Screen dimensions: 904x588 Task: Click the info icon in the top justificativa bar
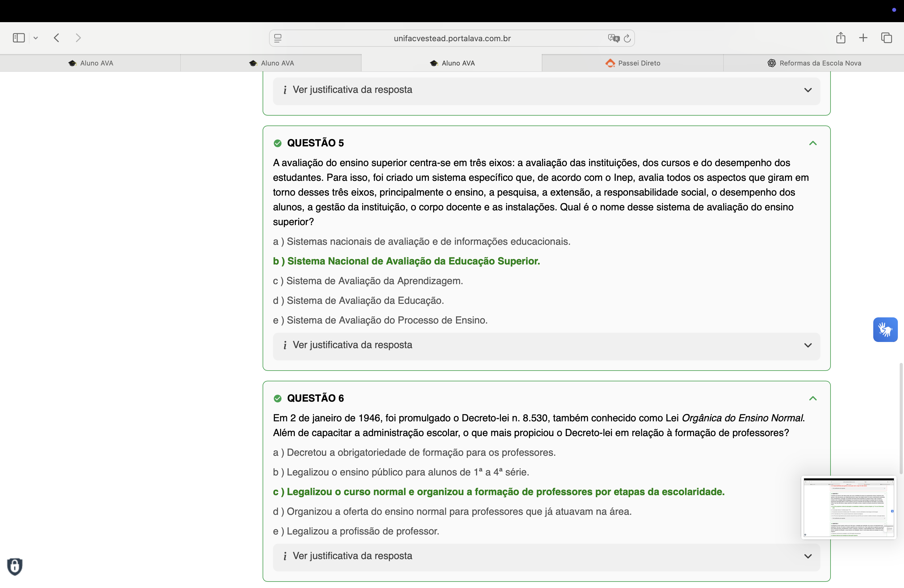[285, 90]
